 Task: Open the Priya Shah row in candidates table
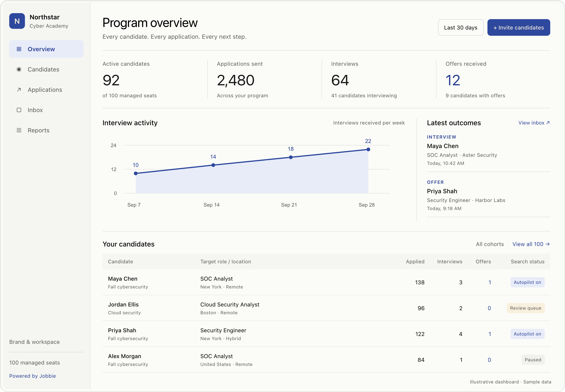click(x=326, y=334)
